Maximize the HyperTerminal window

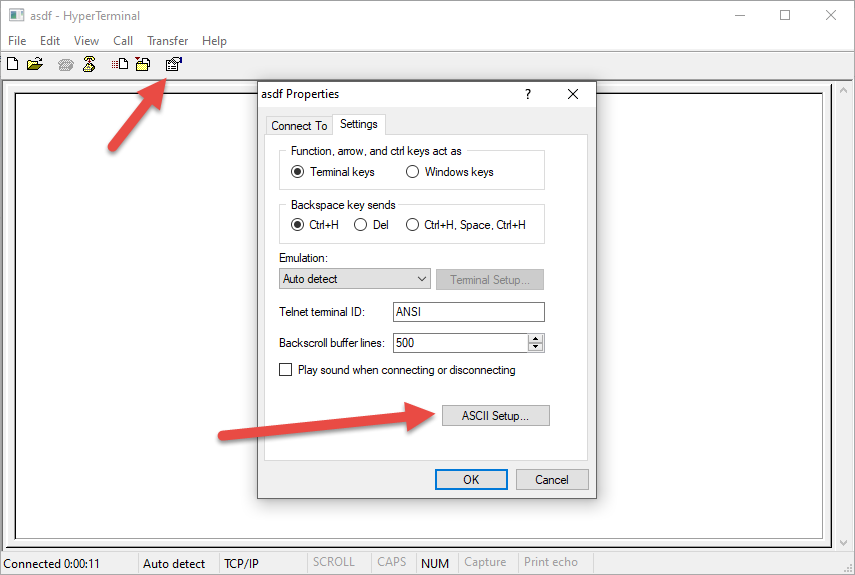tap(785, 15)
